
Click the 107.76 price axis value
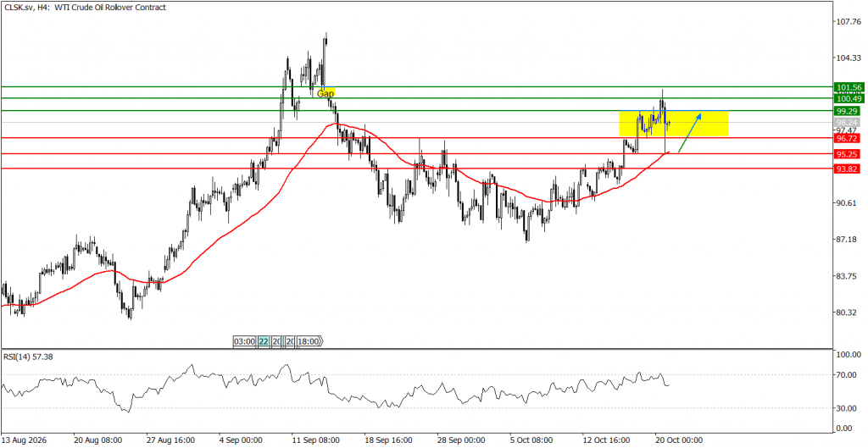pyautogui.click(x=849, y=22)
